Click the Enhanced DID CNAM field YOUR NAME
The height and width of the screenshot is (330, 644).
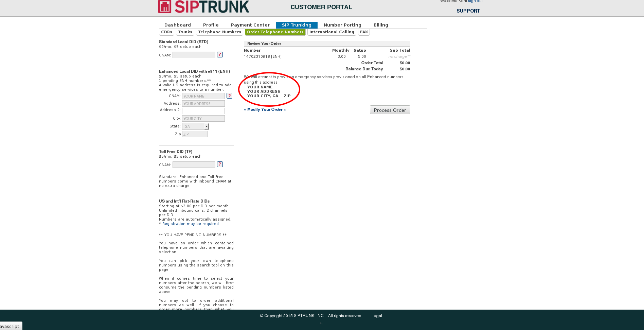pos(203,96)
